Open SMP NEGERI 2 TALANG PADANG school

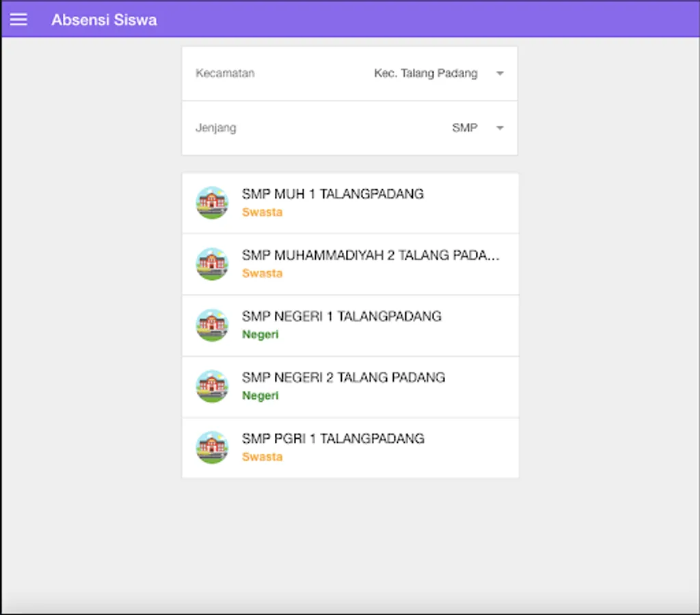[343, 377]
